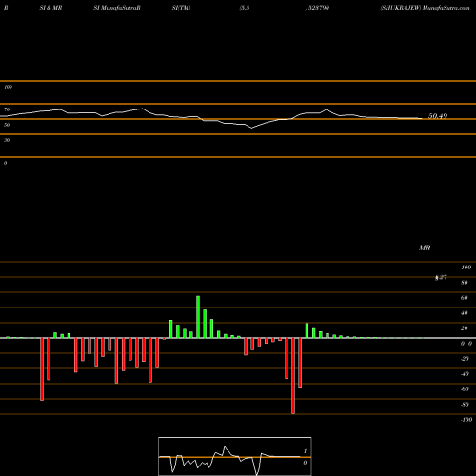Click the MR label above the histogram

425,248
